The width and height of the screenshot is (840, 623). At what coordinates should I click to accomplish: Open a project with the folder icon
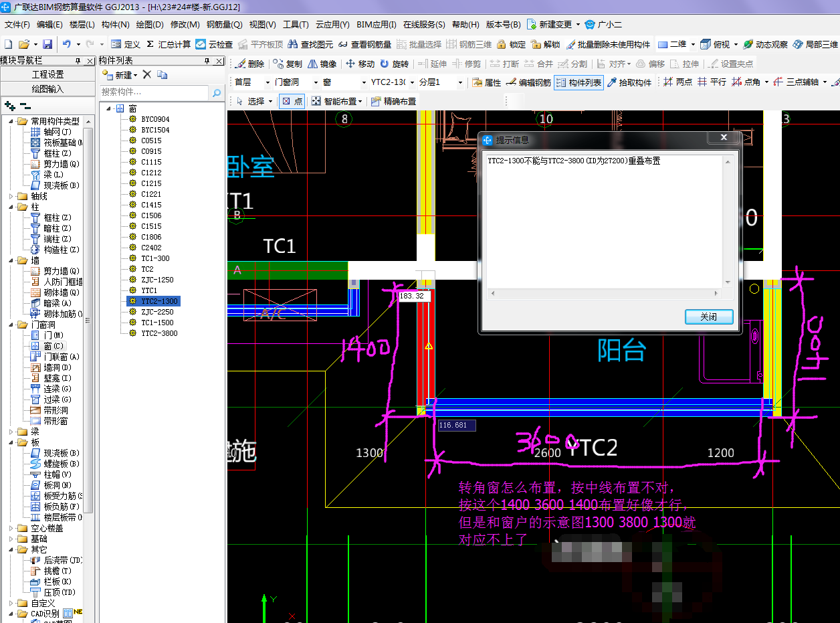(23, 44)
